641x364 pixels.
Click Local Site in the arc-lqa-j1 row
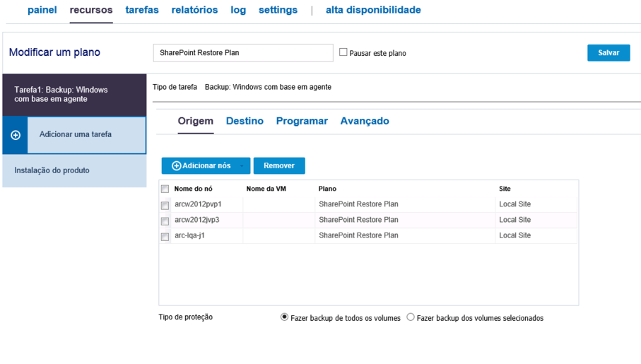coord(515,235)
